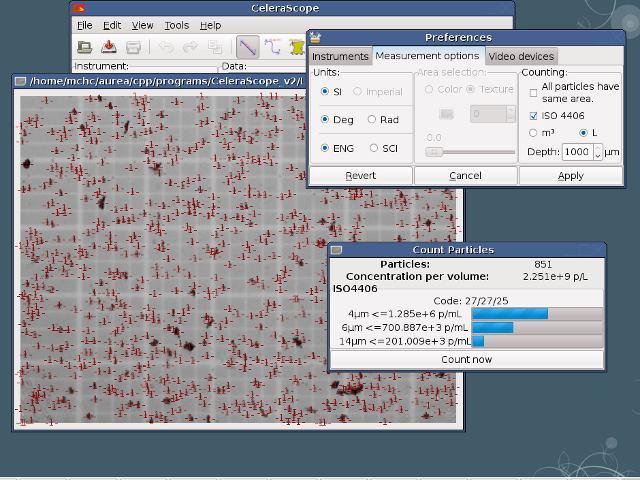This screenshot has height=480, width=640.
Task: Open the Edit menu
Action: pyautogui.click(x=112, y=25)
